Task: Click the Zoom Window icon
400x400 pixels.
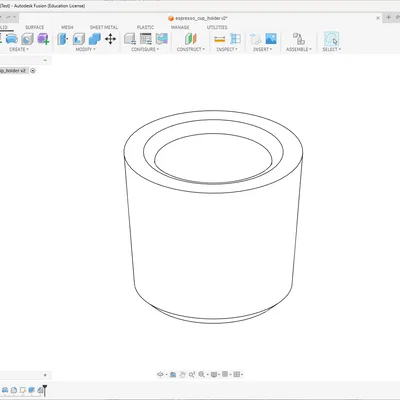Action: (192, 374)
